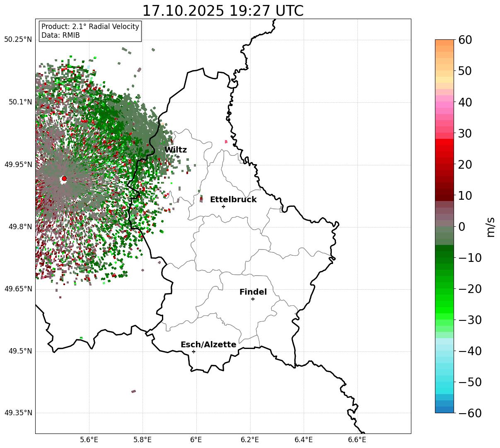The width and height of the screenshot is (500, 448).
Task: Click the Data: RMIB text
Action: pyautogui.click(x=60, y=36)
